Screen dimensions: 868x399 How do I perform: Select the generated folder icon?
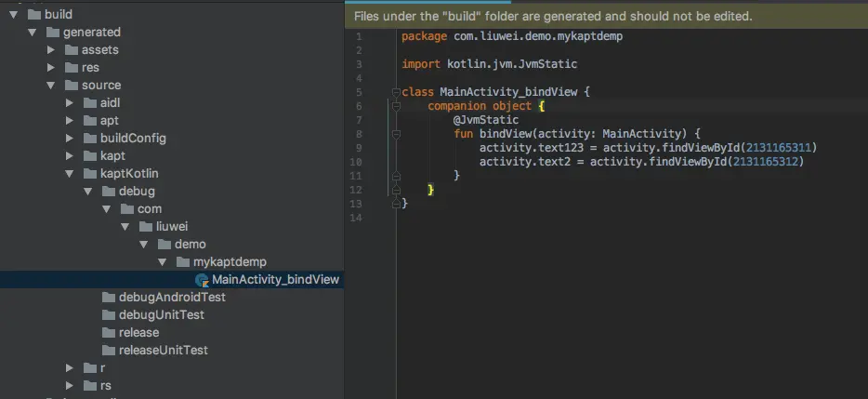click(x=53, y=33)
